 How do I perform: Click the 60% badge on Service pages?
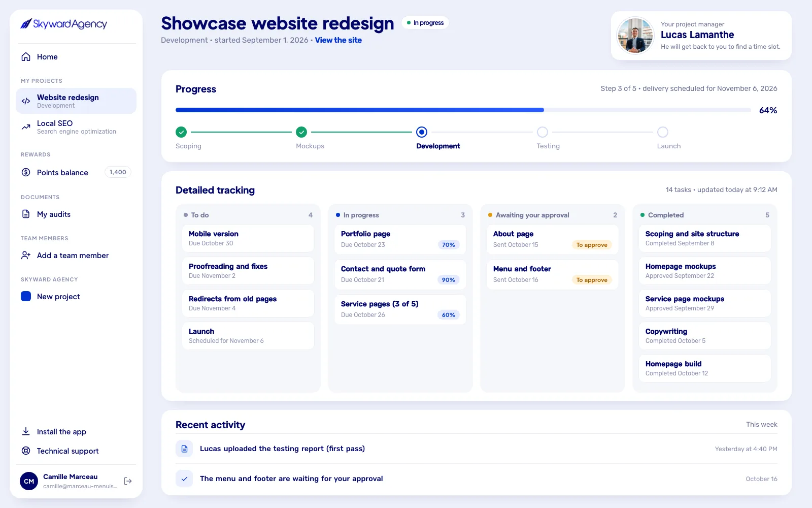(449, 315)
